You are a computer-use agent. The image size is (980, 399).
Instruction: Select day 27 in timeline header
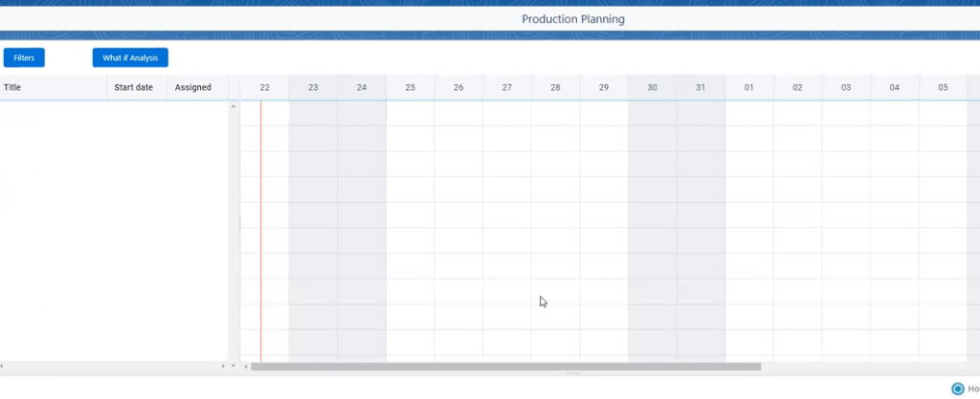point(507,87)
